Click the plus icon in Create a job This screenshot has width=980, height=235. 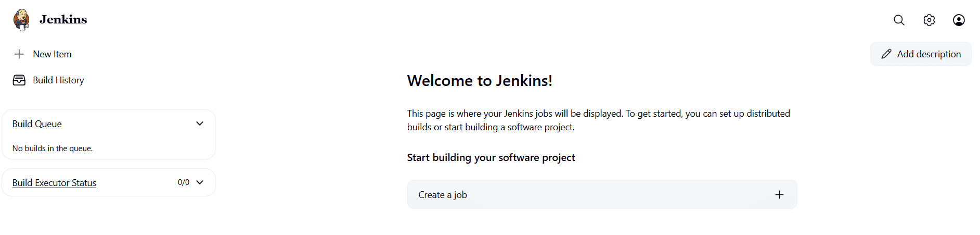[x=779, y=194]
